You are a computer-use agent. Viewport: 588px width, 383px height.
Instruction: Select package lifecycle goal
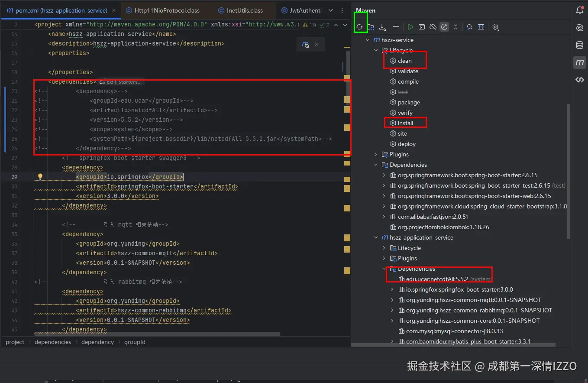[x=409, y=102]
